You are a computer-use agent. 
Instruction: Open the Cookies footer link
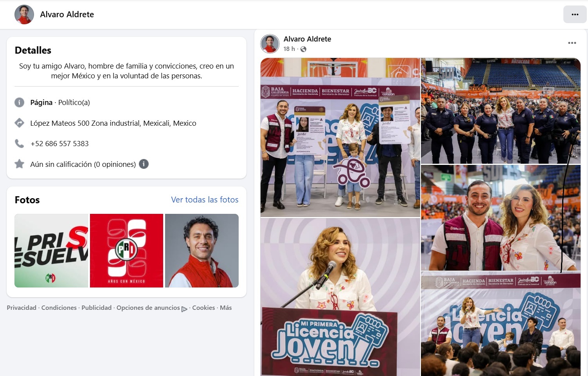203,308
